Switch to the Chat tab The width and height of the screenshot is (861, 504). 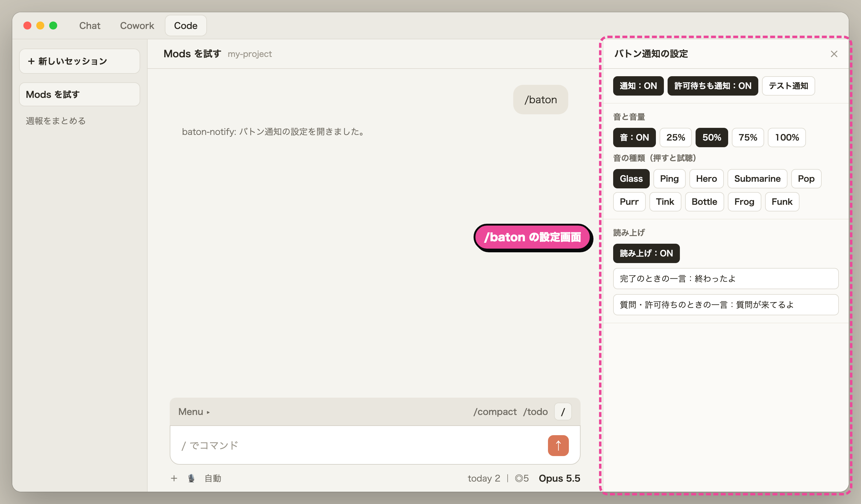click(x=89, y=26)
